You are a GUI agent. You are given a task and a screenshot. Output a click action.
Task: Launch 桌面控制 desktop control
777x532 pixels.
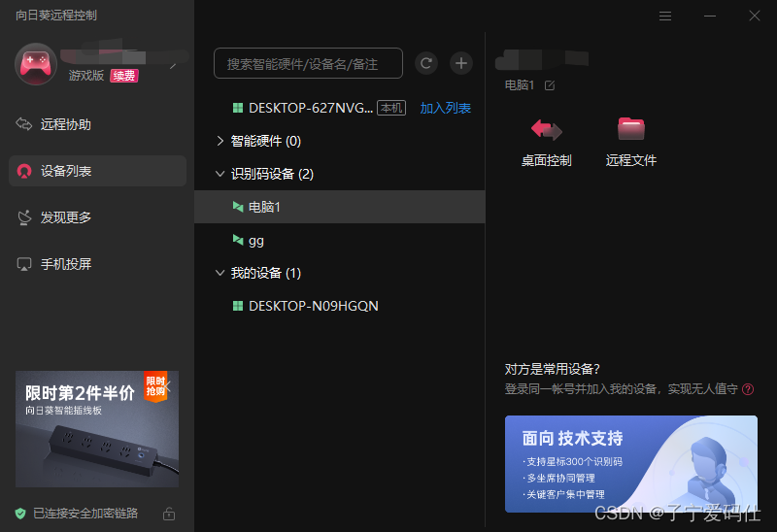tap(546, 143)
